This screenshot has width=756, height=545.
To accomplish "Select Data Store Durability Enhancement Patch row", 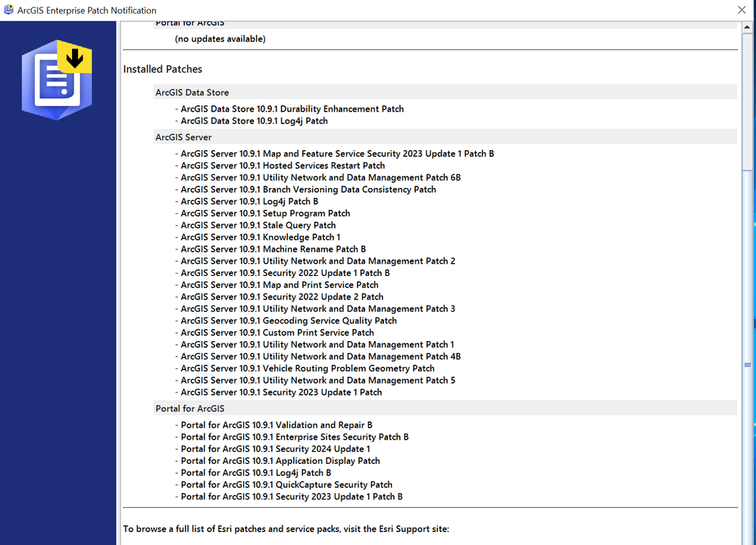I will pos(289,109).
